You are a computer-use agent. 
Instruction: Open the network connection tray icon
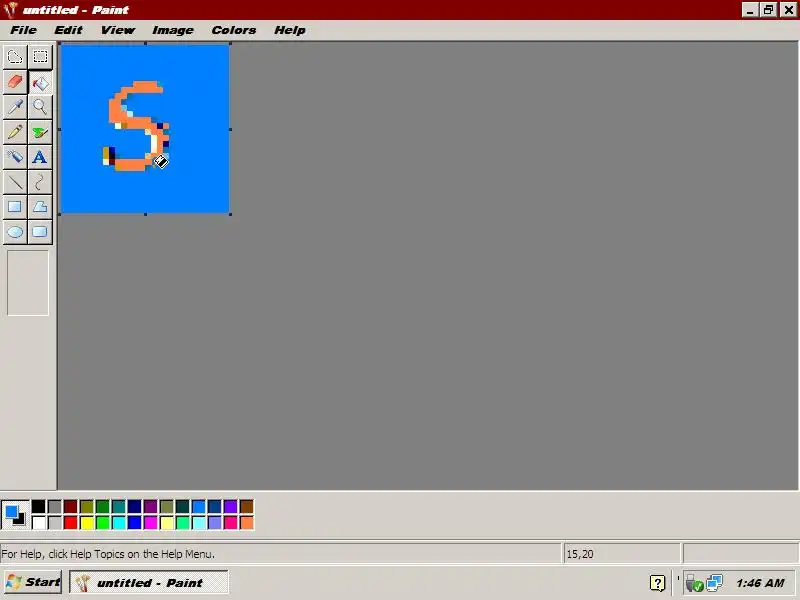tap(714, 583)
